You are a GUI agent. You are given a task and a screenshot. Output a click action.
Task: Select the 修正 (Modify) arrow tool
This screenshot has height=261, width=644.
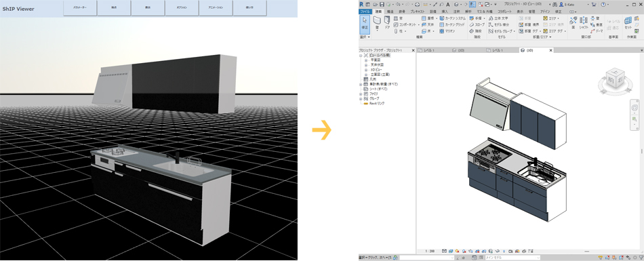point(365,24)
